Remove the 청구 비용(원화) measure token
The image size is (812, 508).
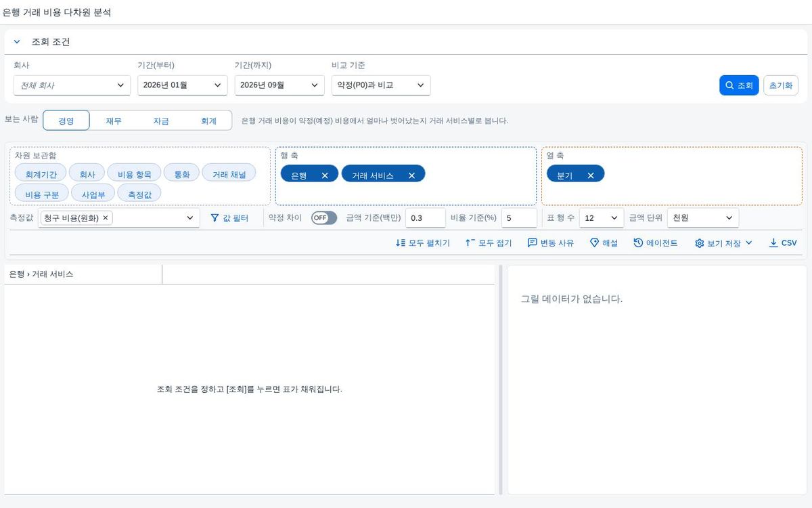coord(106,218)
